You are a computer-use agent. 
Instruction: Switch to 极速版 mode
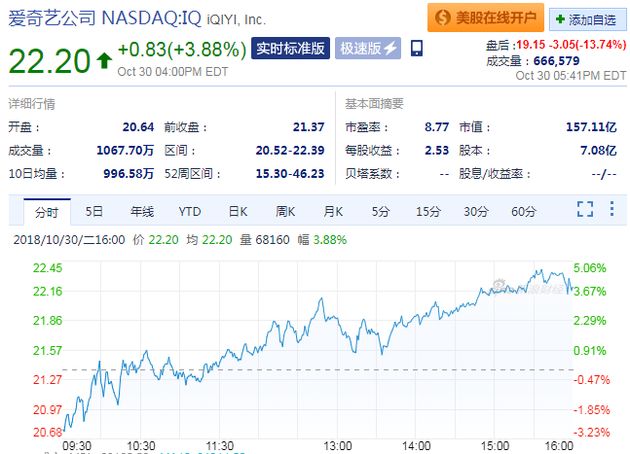(x=369, y=48)
